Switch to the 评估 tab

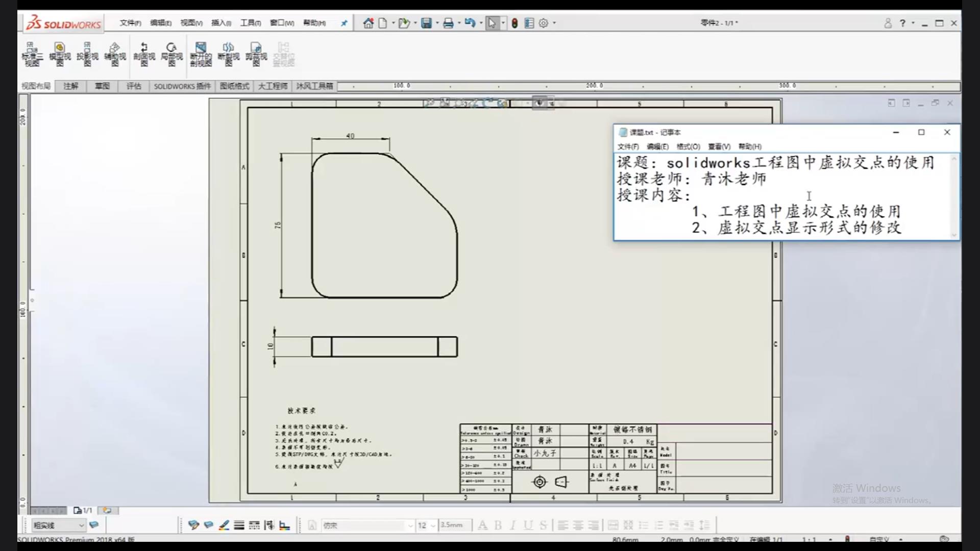tap(134, 86)
